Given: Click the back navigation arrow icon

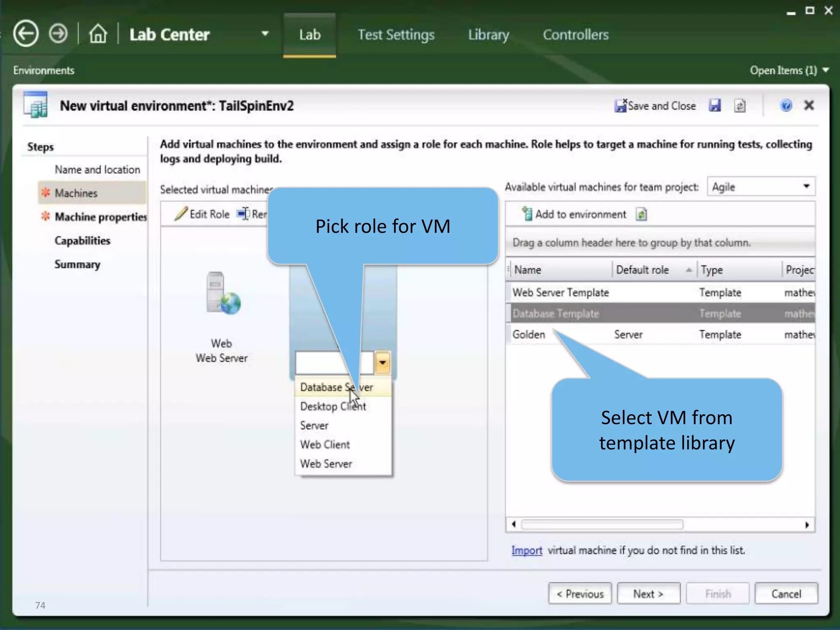Looking at the screenshot, I should point(26,34).
